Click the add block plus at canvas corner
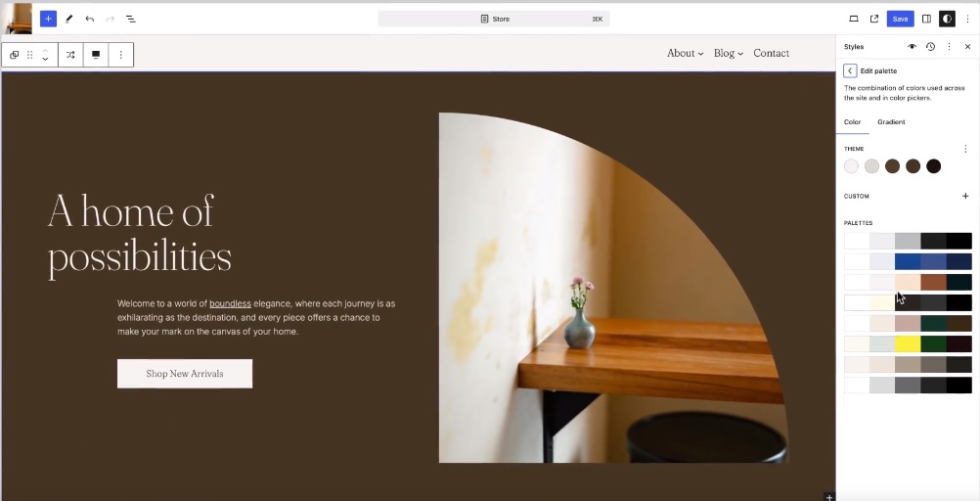This screenshot has width=980, height=501. pos(828,497)
